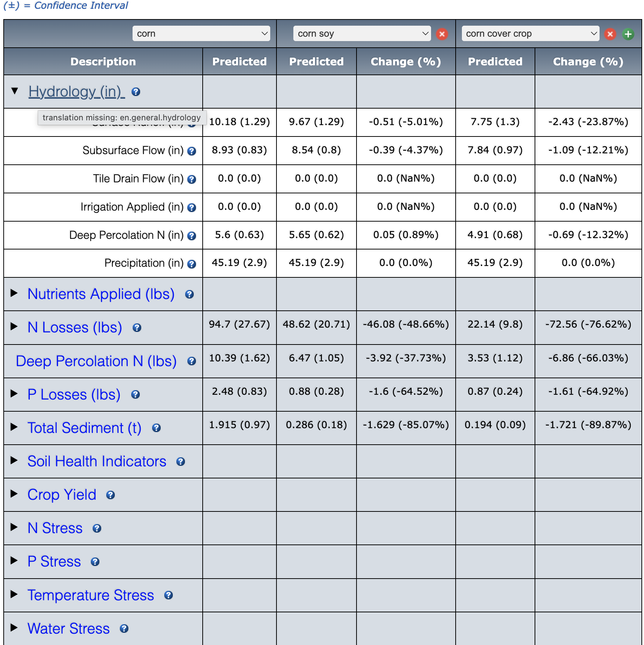Click the 10.18 (1.29) surface runoff cell
The height and width of the screenshot is (645, 644).
coord(239,122)
